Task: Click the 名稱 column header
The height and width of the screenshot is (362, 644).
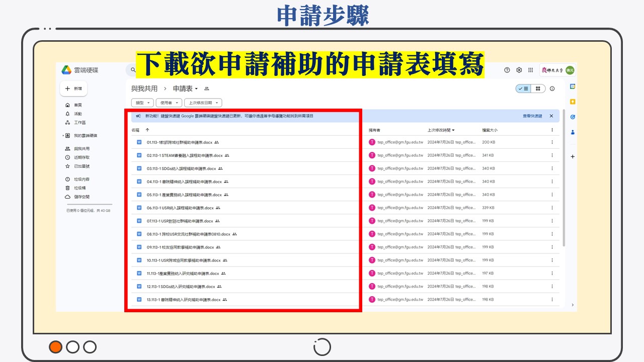Action: coord(135,130)
